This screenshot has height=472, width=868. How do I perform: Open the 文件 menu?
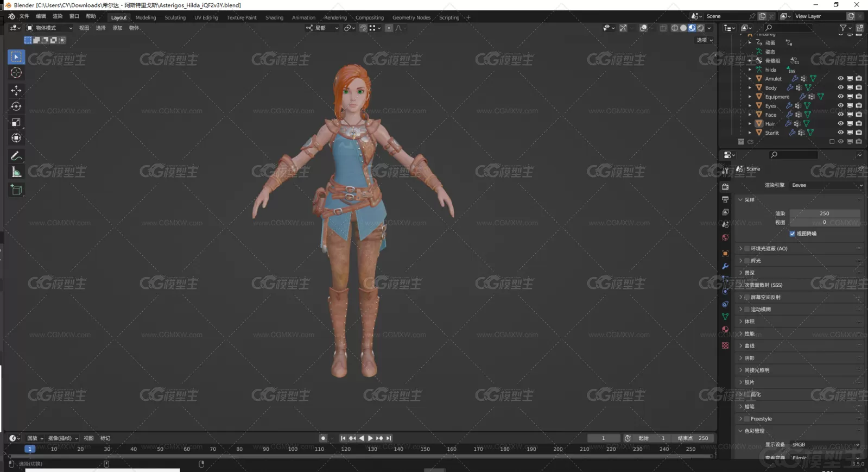coord(24,16)
